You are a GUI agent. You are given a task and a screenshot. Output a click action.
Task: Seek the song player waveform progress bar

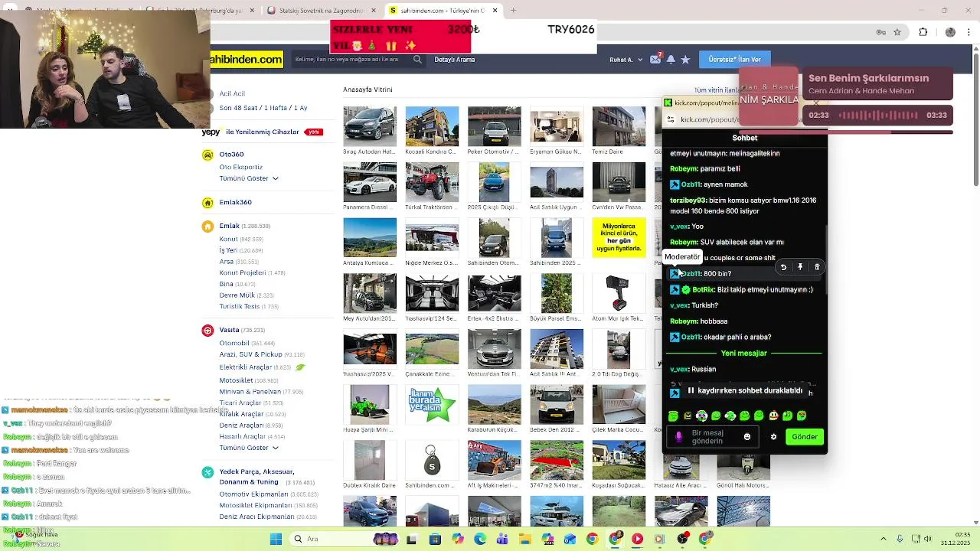point(878,115)
